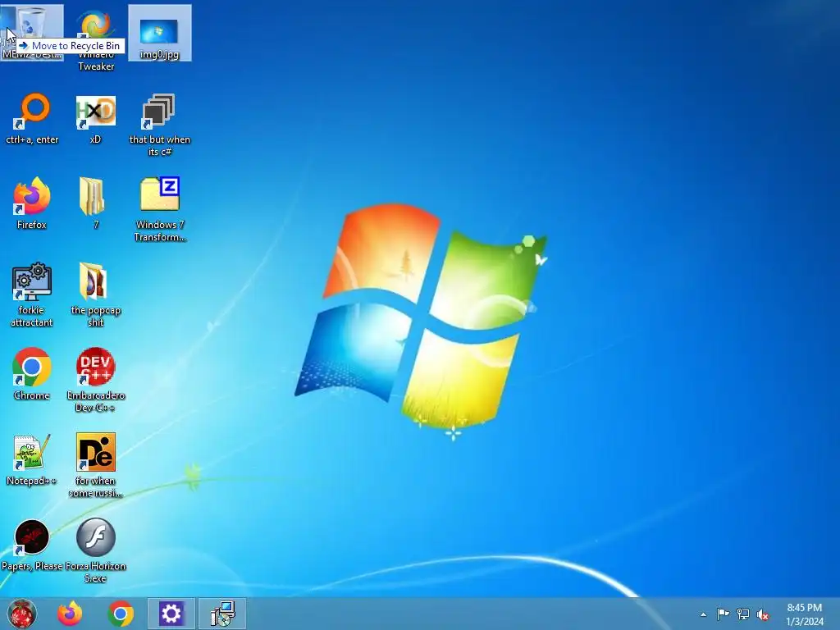Select the 'ctrl+a, enter' shortcut icon

click(x=32, y=111)
